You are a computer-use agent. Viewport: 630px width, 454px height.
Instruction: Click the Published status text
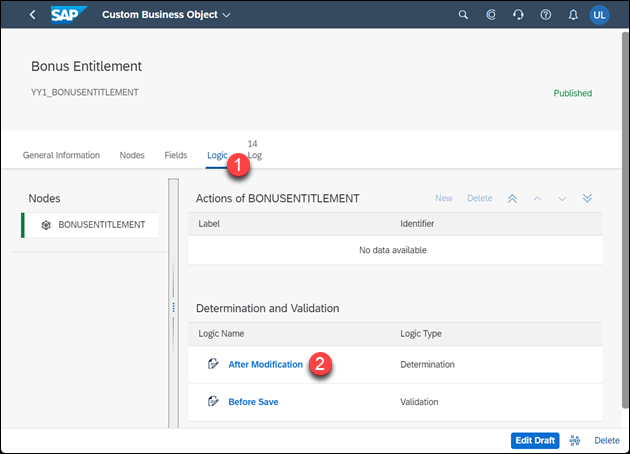click(573, 93)
